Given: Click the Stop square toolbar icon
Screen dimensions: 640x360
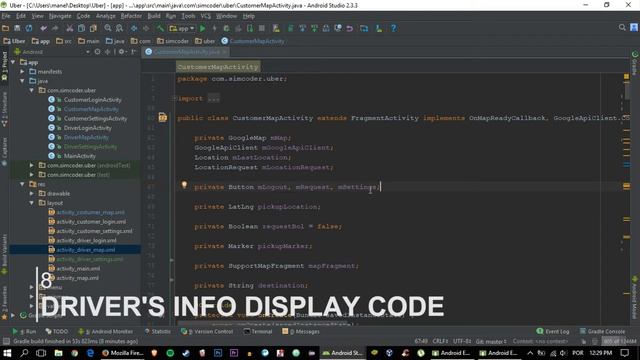Looking at the screenshot, I should pos(262,28).
